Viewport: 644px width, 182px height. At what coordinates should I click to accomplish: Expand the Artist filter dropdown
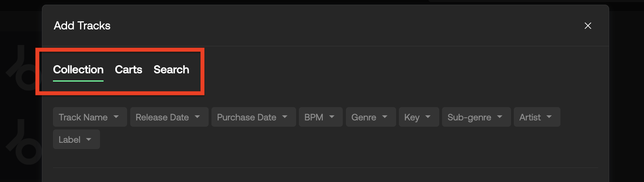click(537, 117)
